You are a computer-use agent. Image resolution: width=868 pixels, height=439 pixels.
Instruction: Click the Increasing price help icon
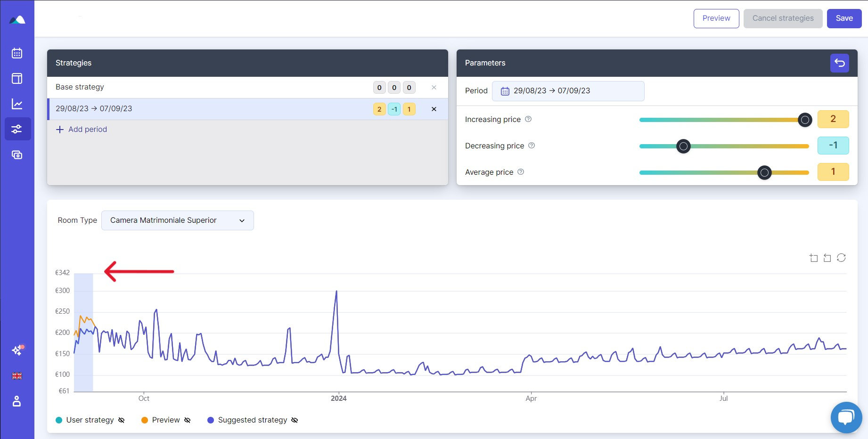(528, 119)
